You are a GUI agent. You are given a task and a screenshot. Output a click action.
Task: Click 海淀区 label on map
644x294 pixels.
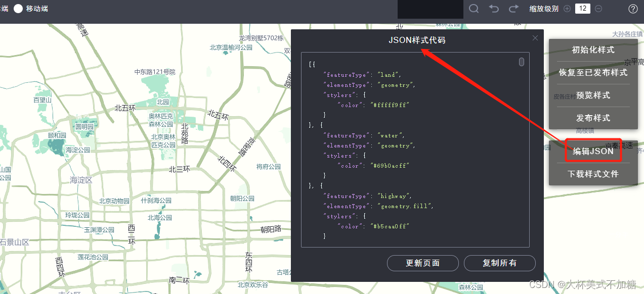[x=81, y=180]
